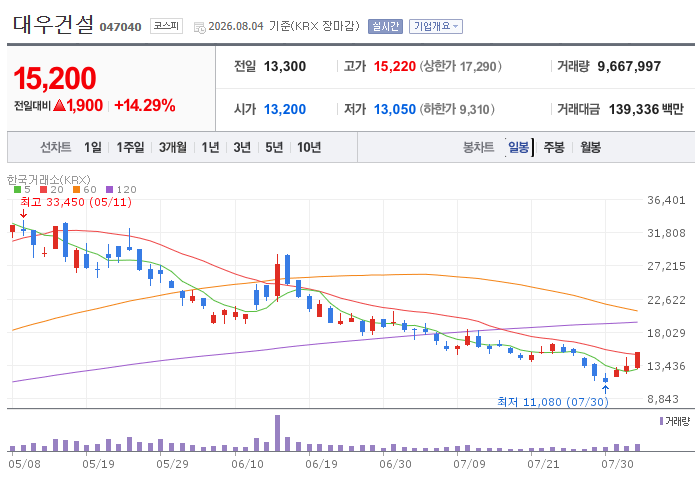This screenshot has width=695, height=478.
Task: Click the 고가 value 15,220
Action: point(394,67)
